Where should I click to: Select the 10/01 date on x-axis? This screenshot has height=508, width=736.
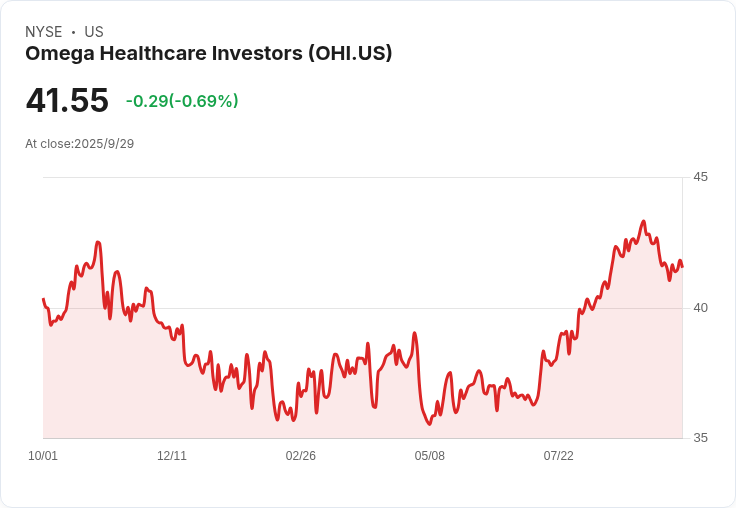pos(43,456)
